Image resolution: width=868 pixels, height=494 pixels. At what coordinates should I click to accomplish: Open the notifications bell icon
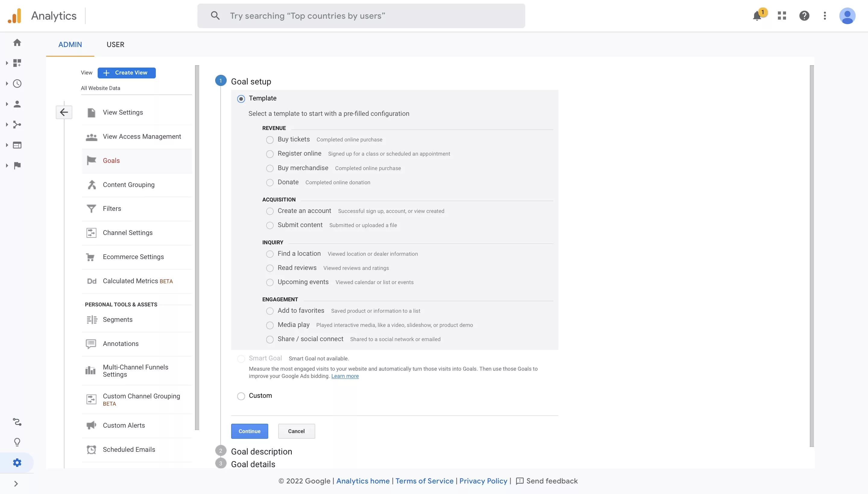pos(757,16)
